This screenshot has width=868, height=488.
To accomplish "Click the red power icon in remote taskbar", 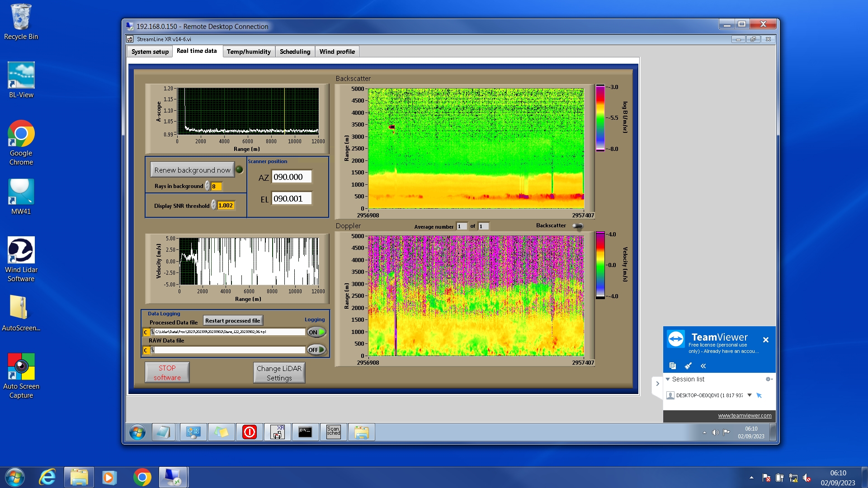I will pyautogui.click(x=249, y=432).
